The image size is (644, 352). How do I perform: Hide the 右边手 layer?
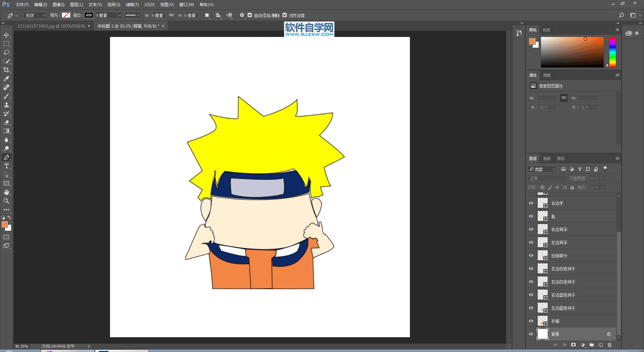pos(531,203)
